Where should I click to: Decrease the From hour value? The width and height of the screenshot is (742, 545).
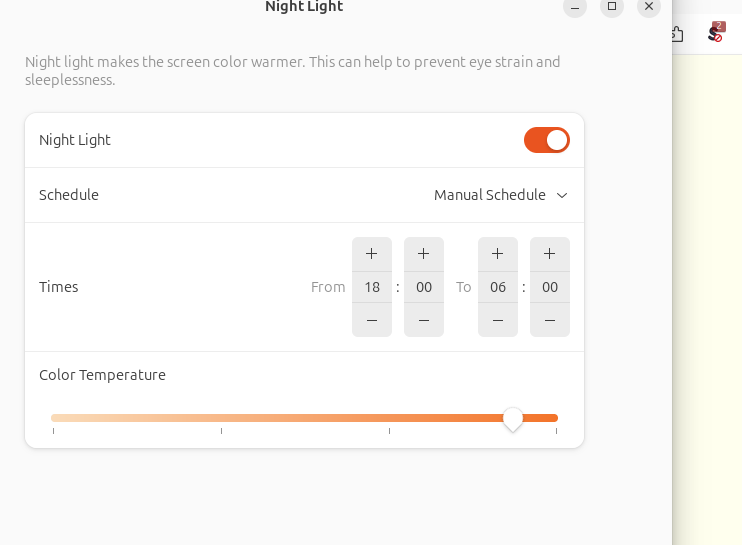tap(372, 320)
